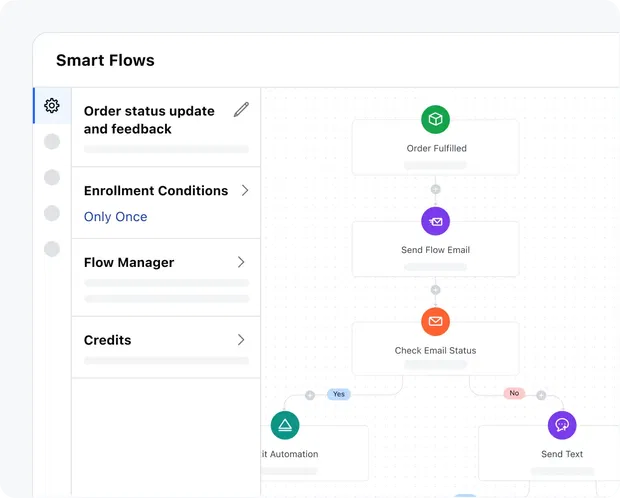Add step below Order Fulfilled node
Image resolution: width=620 pixels, height=498 pixels.
[x=435, y=189]
